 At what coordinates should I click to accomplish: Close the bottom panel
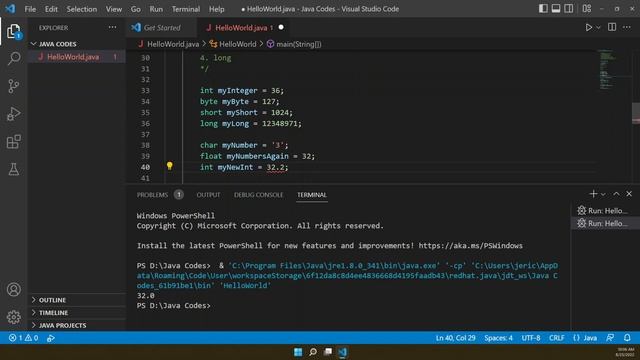(629, 194)
